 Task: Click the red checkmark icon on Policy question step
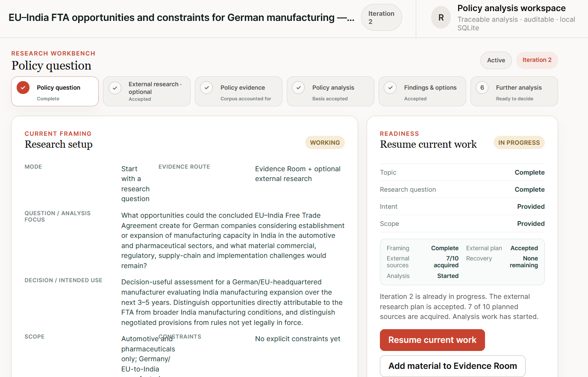tap(23, 88)
